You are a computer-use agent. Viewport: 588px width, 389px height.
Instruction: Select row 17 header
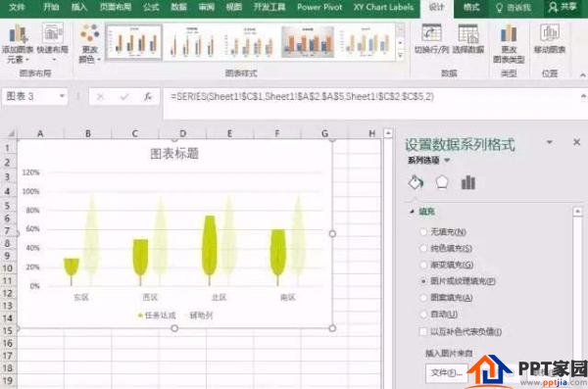pyautogui.click(x=8, y=356)
